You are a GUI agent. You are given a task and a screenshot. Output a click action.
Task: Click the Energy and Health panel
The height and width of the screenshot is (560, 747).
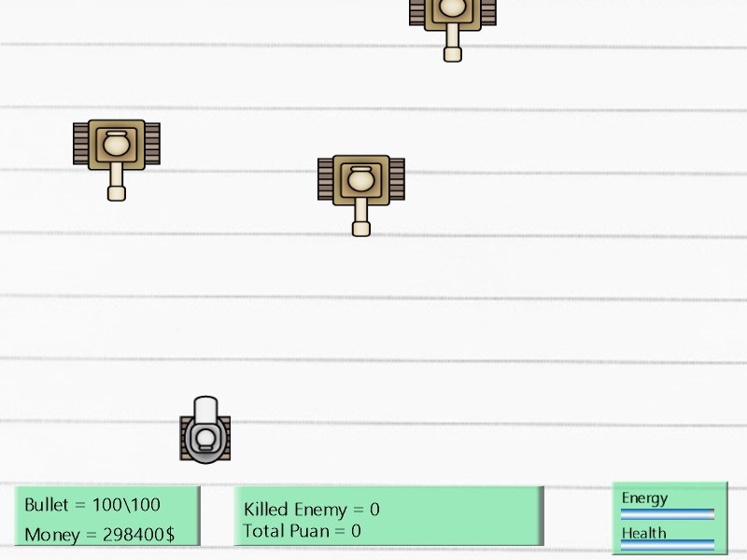669,518
